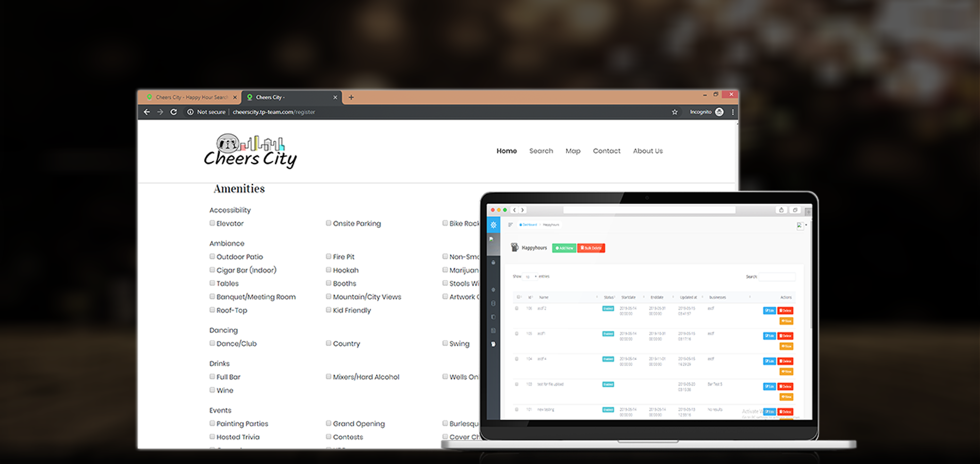This screenshot has height=464, width=980.
Task: Go back in the Chrome browser toolbar
Action: 147,112
